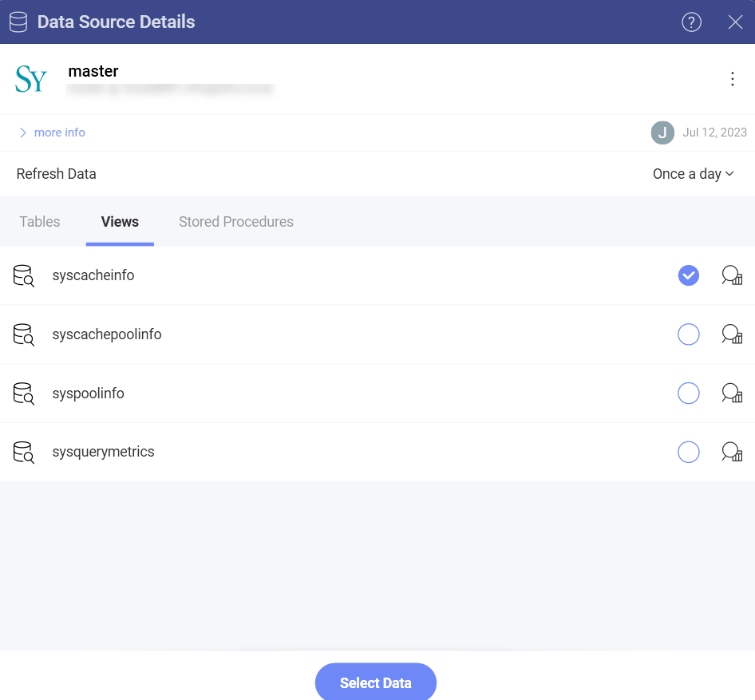Select the syscachepoolinfo checkbox

pyautogui.click(x=688, y=334)
